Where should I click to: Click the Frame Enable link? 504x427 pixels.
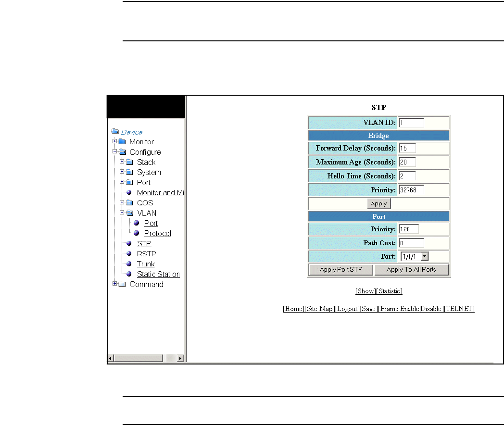point(400,309)
